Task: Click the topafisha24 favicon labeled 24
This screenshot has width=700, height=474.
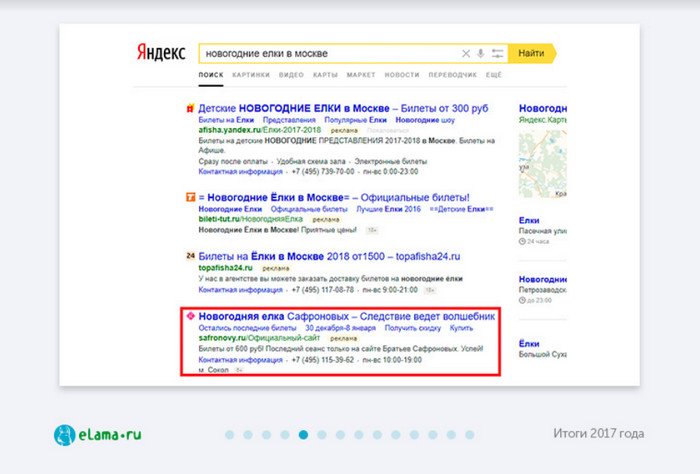Action: [191, 256]
